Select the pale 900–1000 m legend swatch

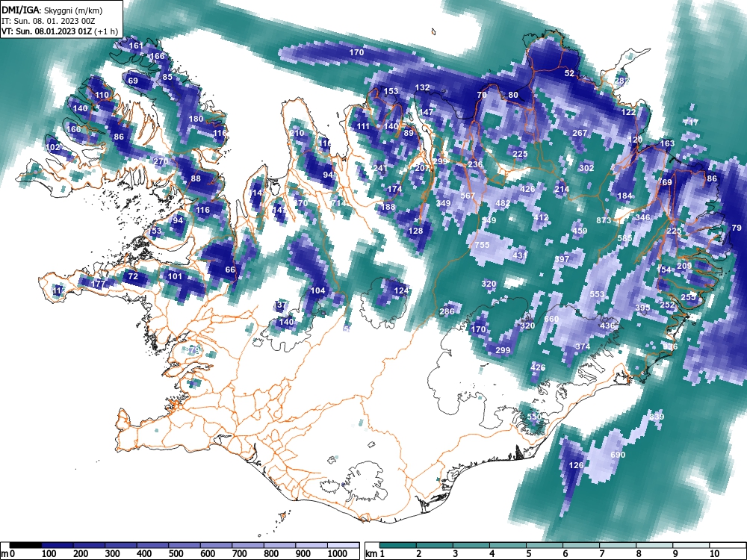pos(311,545)
